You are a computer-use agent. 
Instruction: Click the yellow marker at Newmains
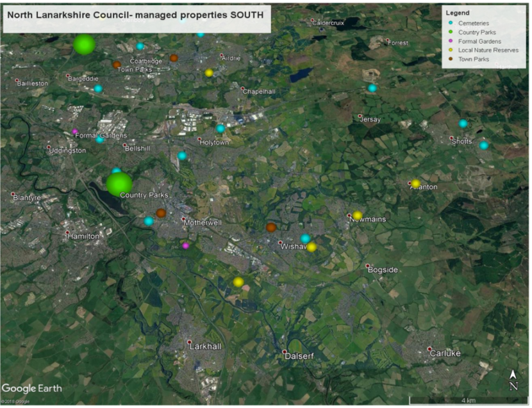(357, 215)
